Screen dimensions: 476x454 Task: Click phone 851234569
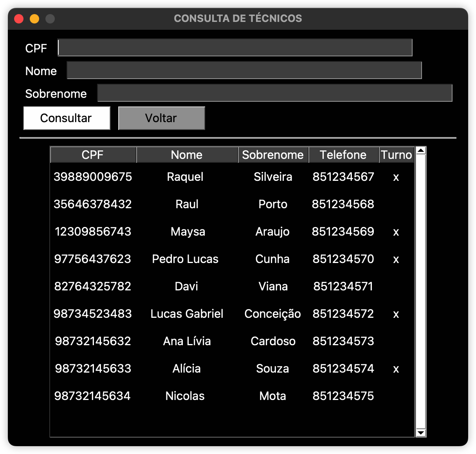pos(343,232)
